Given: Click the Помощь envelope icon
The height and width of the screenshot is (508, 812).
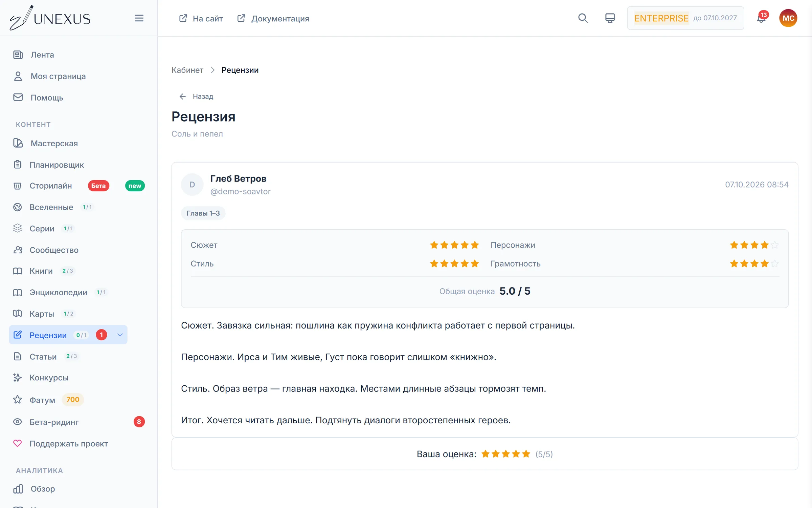Looking at the screenshot, I should 18,98.
